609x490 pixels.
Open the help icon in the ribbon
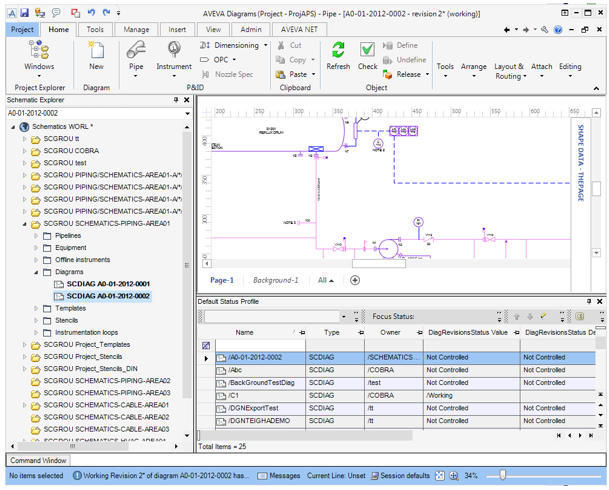tap(558, 30)
